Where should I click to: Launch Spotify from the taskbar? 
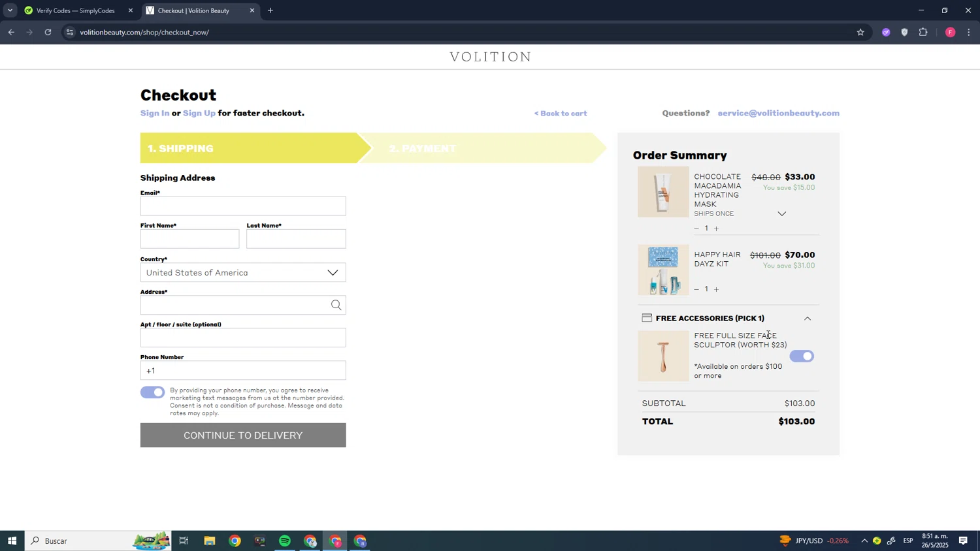[285, 541]
